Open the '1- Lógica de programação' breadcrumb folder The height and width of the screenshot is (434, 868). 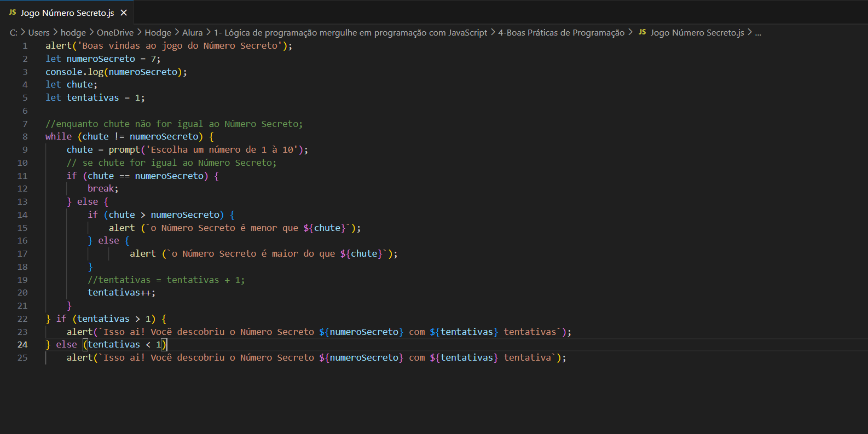pyautogui.click(x=350, y=33)
